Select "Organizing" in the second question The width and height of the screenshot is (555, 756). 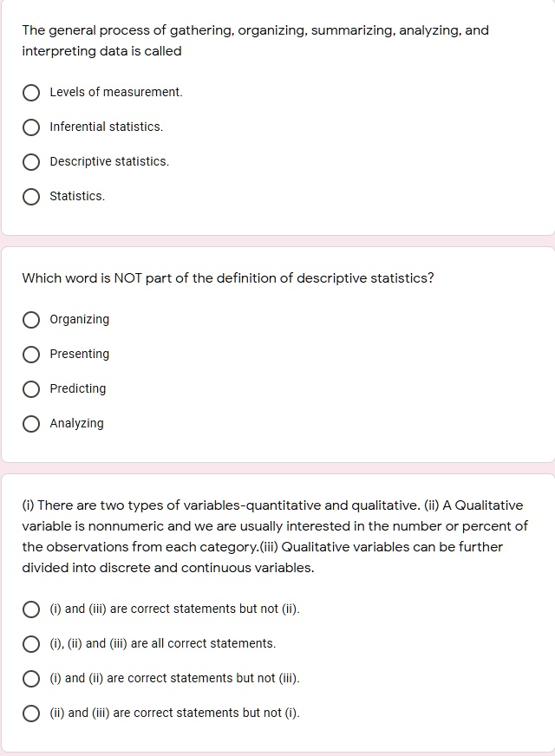31,319
